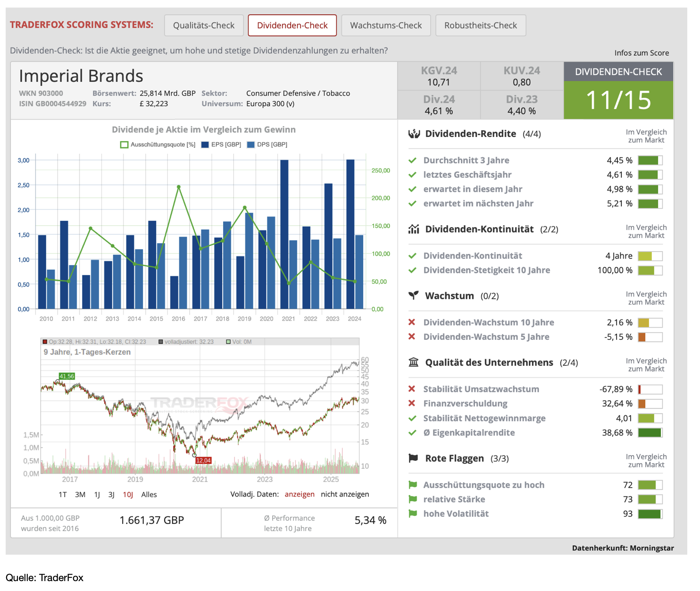Screen dimensions: 700x591
Task: Click green checkmark beside Durchschnitt 3 Jahre
Action: click(x=412, y=160)
